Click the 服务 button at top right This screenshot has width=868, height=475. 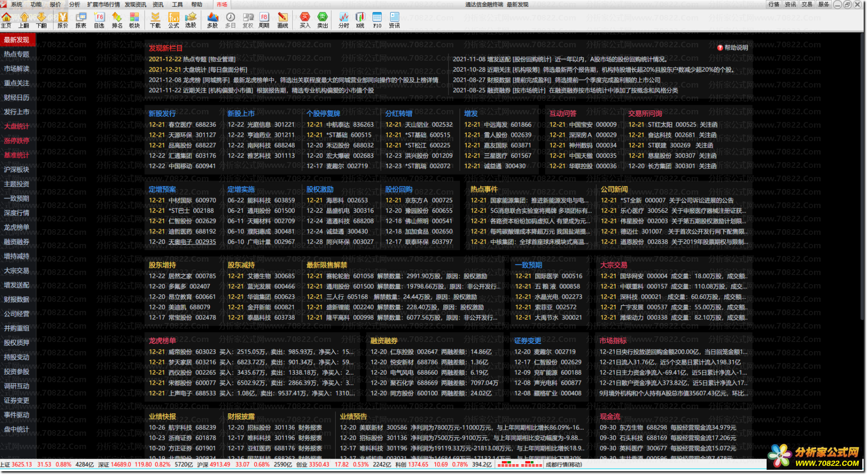(x=824, y=4)
